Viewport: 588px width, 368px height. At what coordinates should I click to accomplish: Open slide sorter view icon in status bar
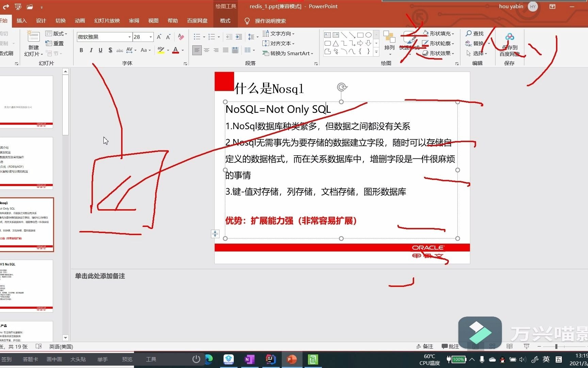[492, 347]
